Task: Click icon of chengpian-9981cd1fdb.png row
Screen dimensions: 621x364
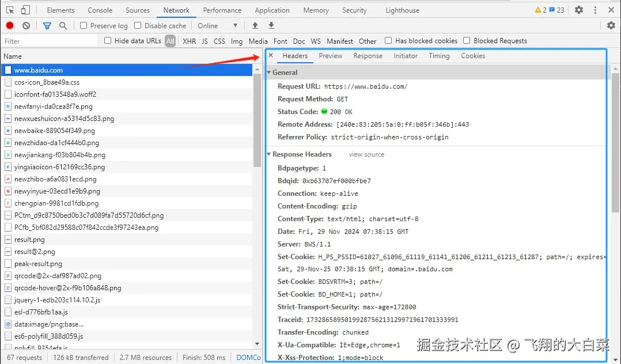Action: [x=8, y=203]
